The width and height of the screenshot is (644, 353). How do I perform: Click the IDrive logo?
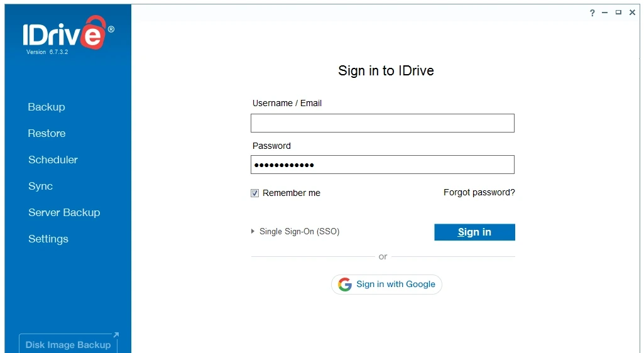(x=68, y=33)
